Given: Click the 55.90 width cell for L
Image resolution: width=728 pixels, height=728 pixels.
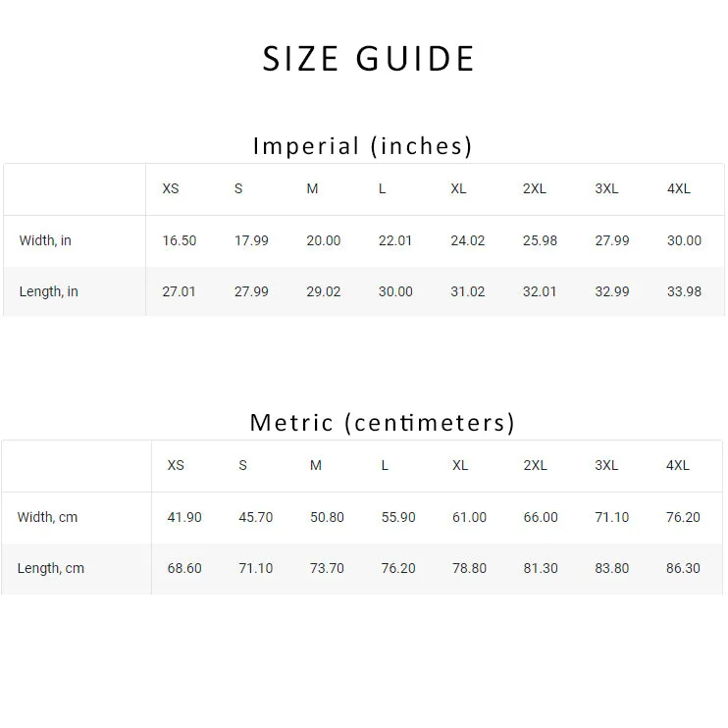Looking at the screenshot, I should pos(398,517).
